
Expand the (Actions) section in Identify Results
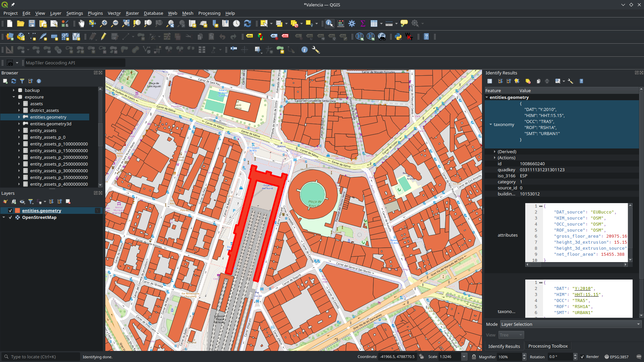(x=494, y=158)
